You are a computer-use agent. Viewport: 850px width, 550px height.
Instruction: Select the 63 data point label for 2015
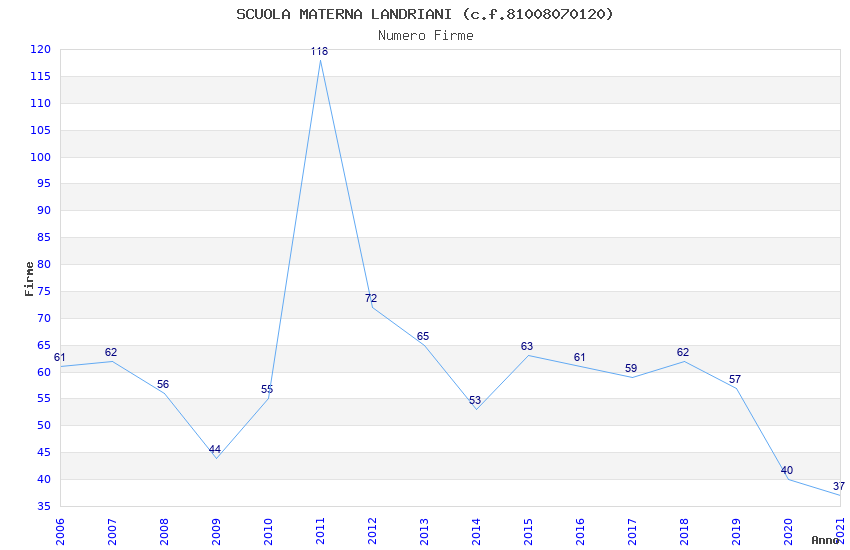[527, 346]
